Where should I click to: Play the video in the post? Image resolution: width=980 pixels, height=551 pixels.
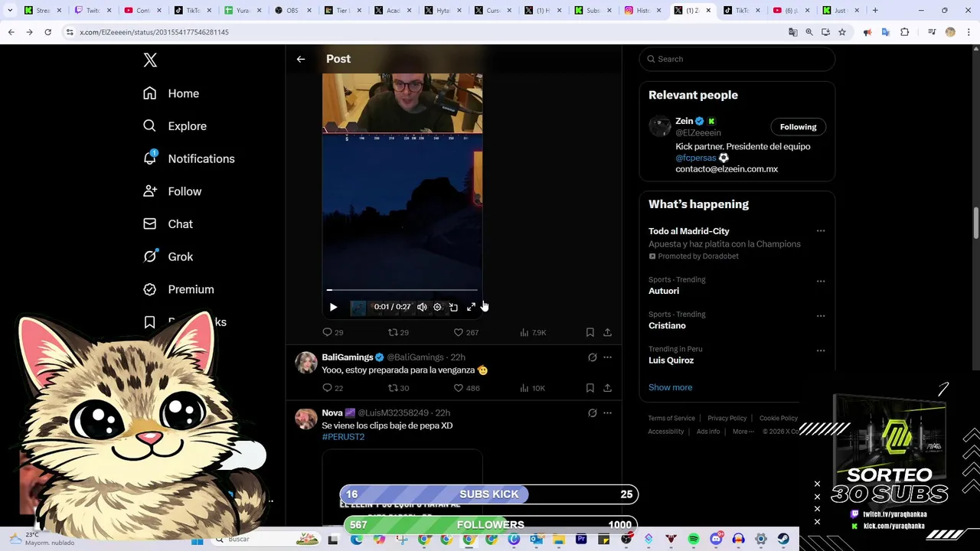tap(333, 307)
